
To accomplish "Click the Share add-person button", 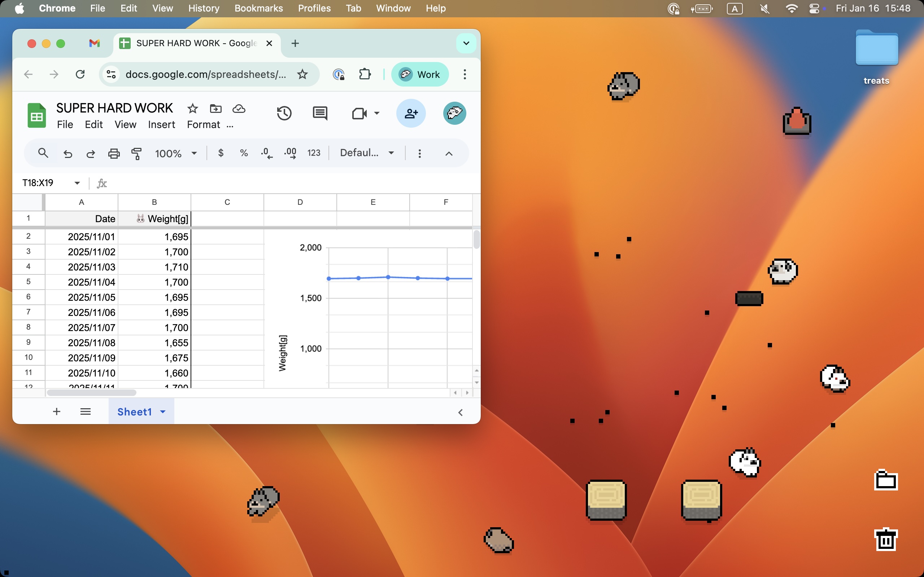I will pos(411,113).
